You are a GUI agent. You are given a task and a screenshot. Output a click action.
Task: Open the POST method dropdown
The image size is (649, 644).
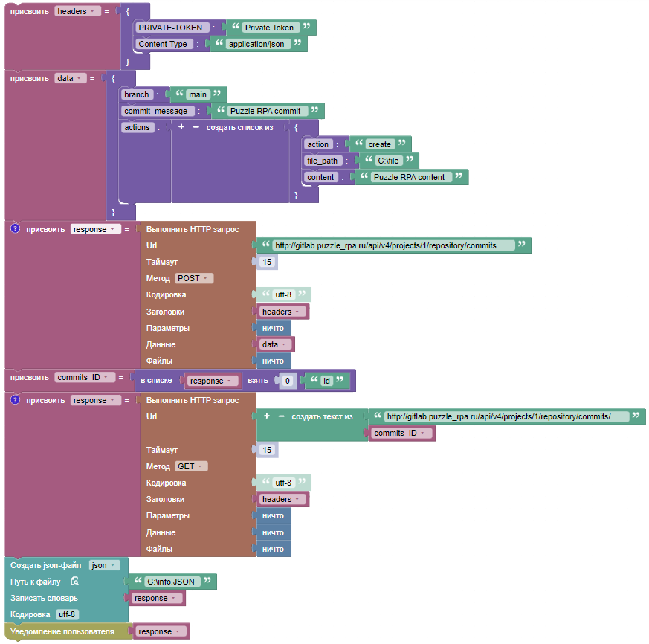point(194,278)
